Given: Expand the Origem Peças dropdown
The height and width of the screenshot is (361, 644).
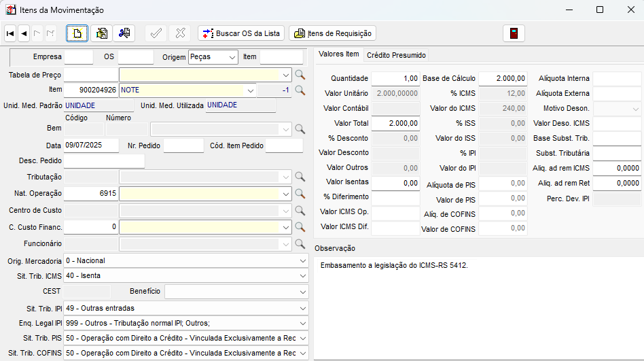Looking at the screenshot, I should 232,57.
